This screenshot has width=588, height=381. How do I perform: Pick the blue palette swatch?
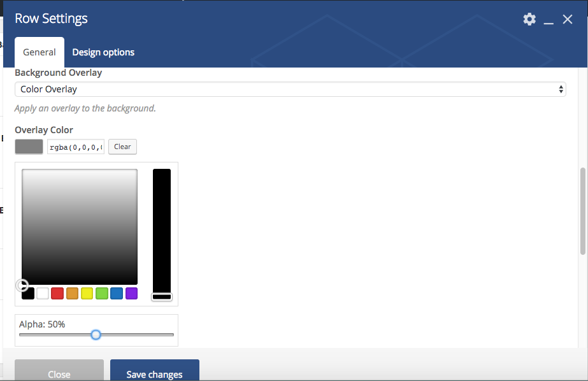[117, 294]
